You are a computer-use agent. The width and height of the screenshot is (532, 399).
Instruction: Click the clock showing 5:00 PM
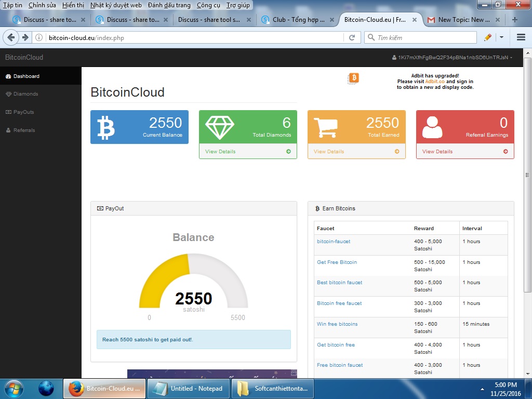pos(506,385)
